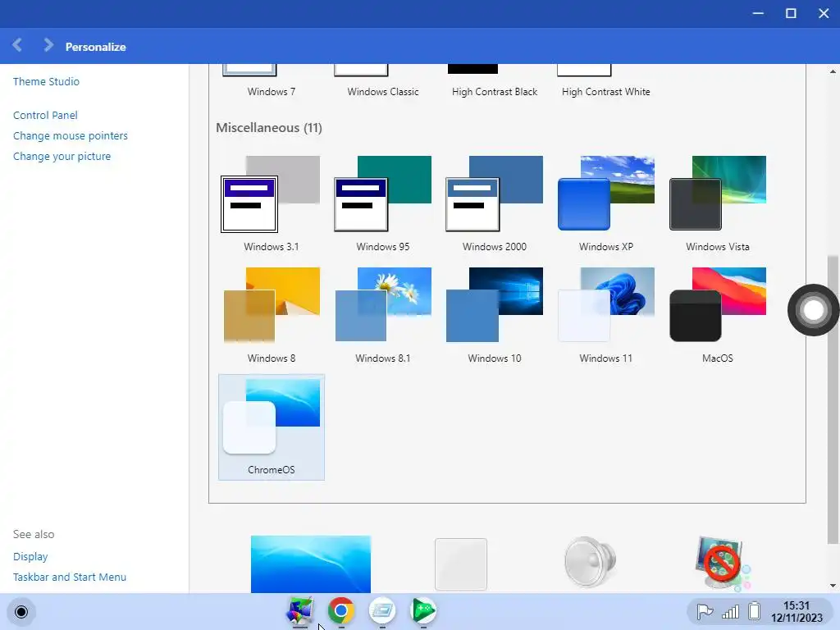Click the launcher circle button in taskbar
The image size is (840, 630).
(x=21, y=612)
